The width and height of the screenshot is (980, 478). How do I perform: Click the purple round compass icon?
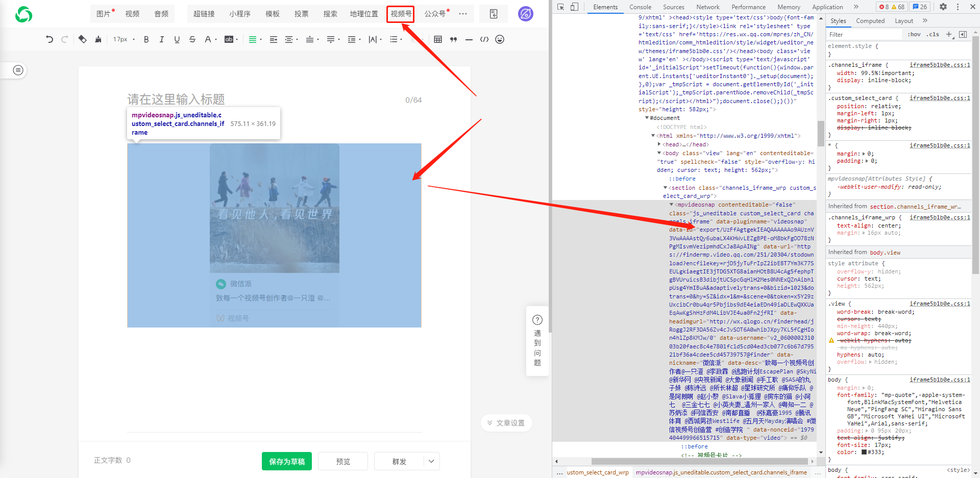click(526, 14)
